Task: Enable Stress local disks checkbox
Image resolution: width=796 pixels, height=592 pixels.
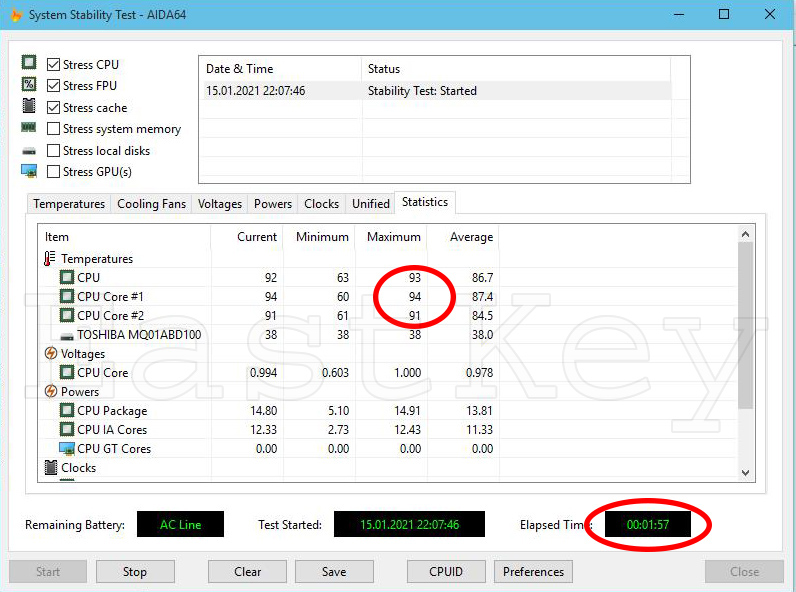Action: point(53,151)
